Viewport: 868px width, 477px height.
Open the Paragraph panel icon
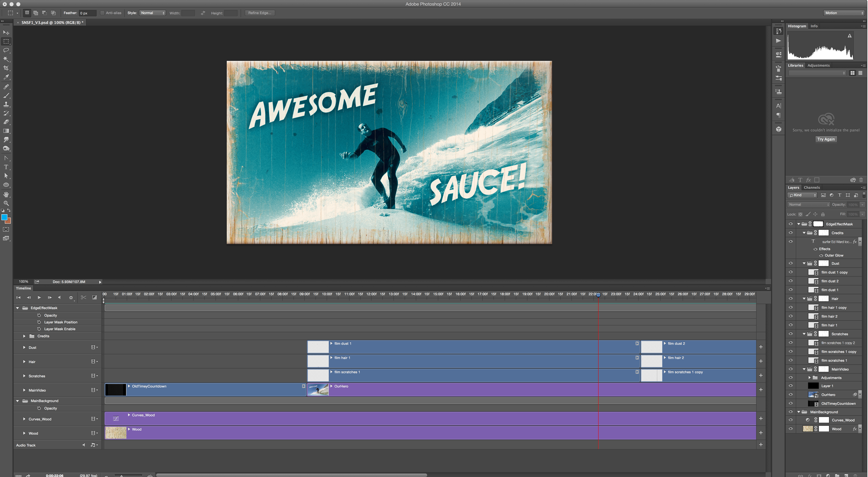coord(778,115)
